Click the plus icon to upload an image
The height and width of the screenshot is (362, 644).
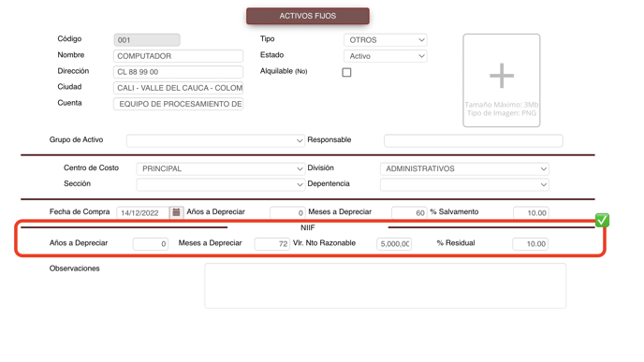point(502,76)
